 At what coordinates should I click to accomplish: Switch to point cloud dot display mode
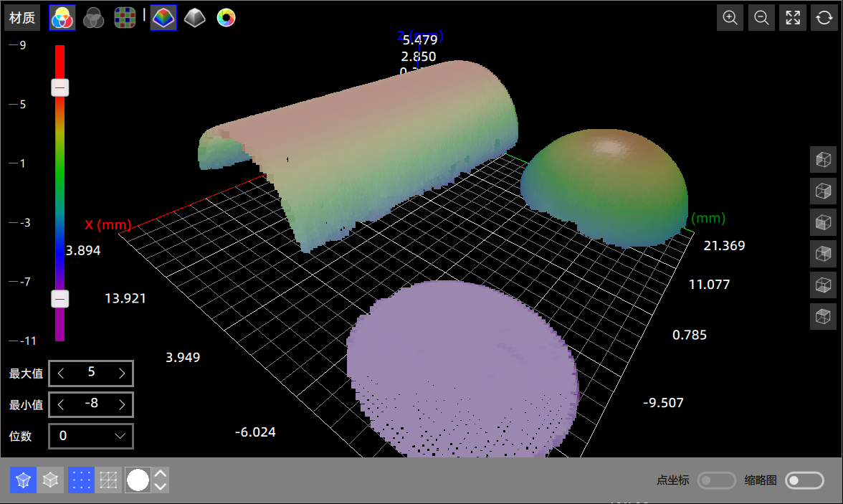[81, 480]
